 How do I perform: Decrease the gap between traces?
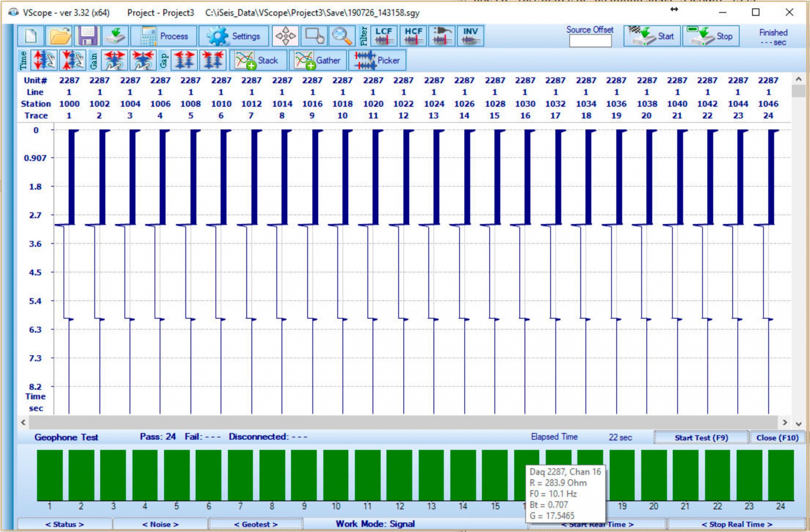tap(213, 60)
